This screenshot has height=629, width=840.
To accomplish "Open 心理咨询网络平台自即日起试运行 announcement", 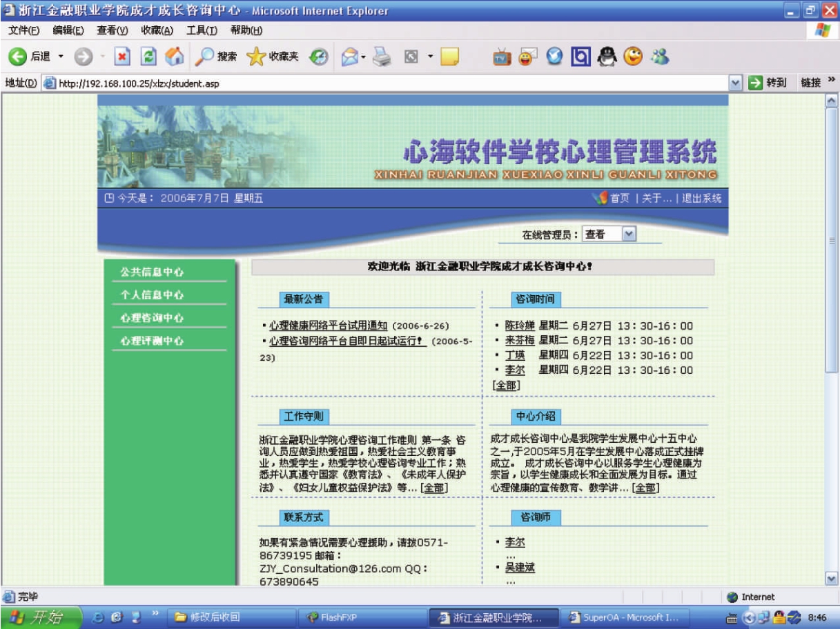I will 347,341.
